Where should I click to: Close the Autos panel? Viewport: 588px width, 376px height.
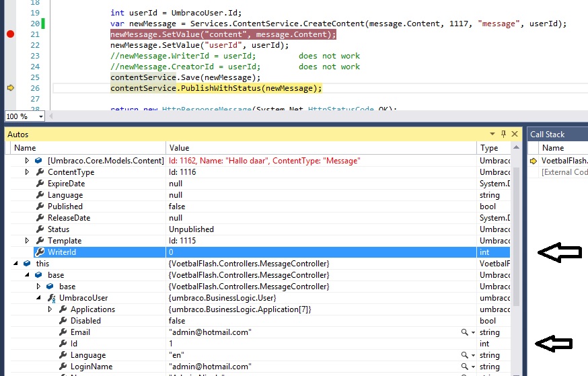(515, 134)
